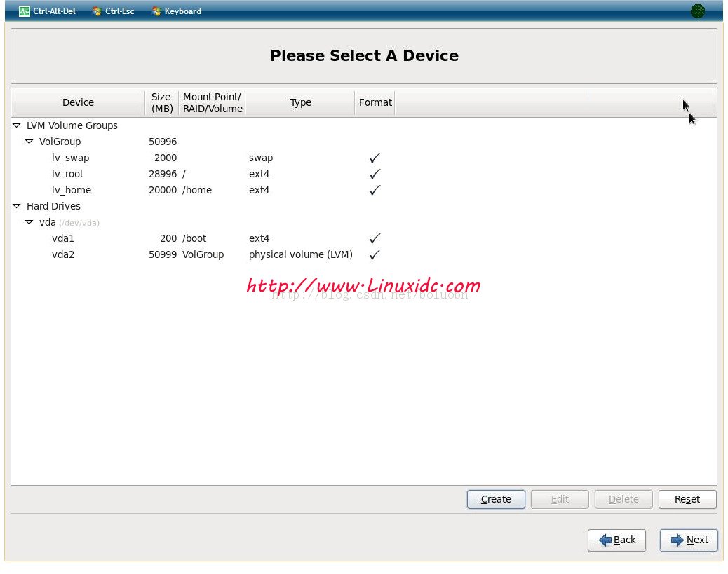Screen dimensions: 728x574
Task: Select the lv_home logical volume row
Action: click(x=72, y=190)
